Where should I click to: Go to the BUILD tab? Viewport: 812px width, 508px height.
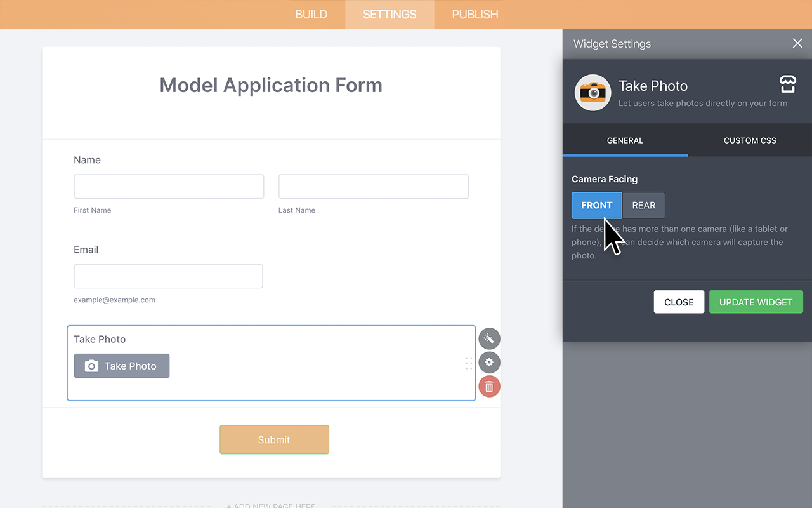tap(311, 15)
